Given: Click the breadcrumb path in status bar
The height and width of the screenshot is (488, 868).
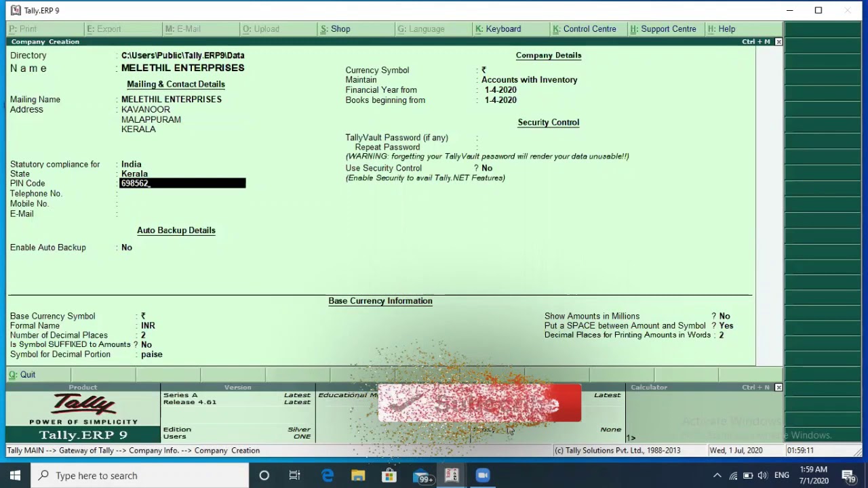Looking at the screenshot, I should (133, 451).
